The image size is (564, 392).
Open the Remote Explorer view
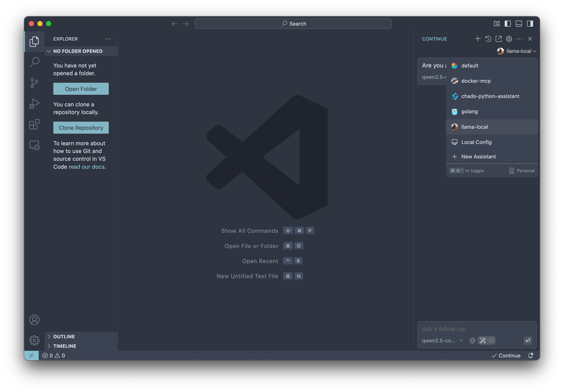(x=34, y=145)
